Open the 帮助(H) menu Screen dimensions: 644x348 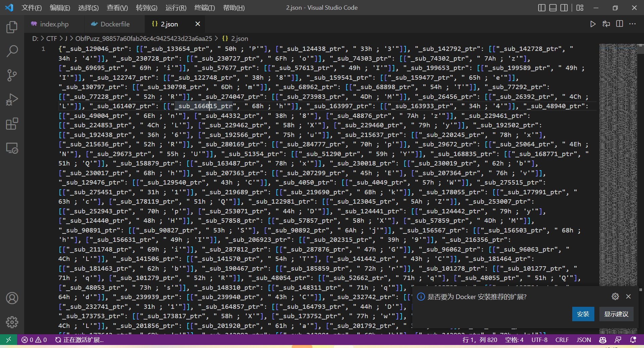234,8
